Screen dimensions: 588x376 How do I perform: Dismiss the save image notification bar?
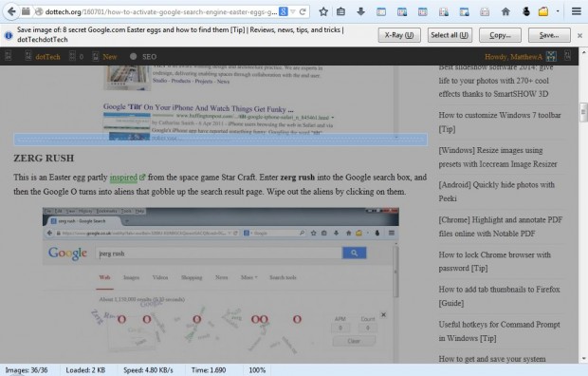[579, 36]
